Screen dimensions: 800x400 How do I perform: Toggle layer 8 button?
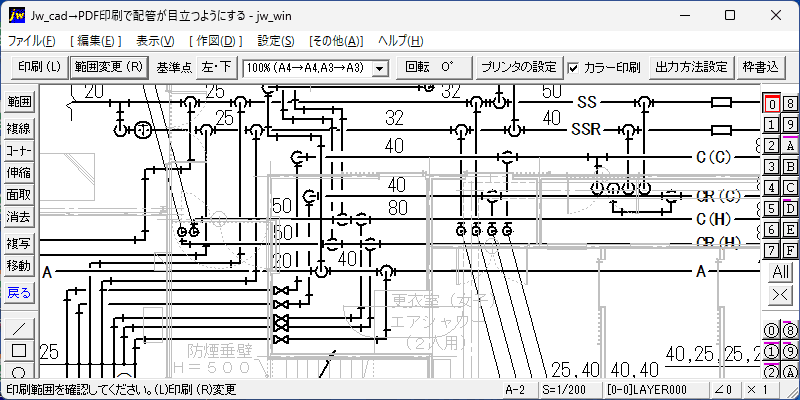coord(790,104)
